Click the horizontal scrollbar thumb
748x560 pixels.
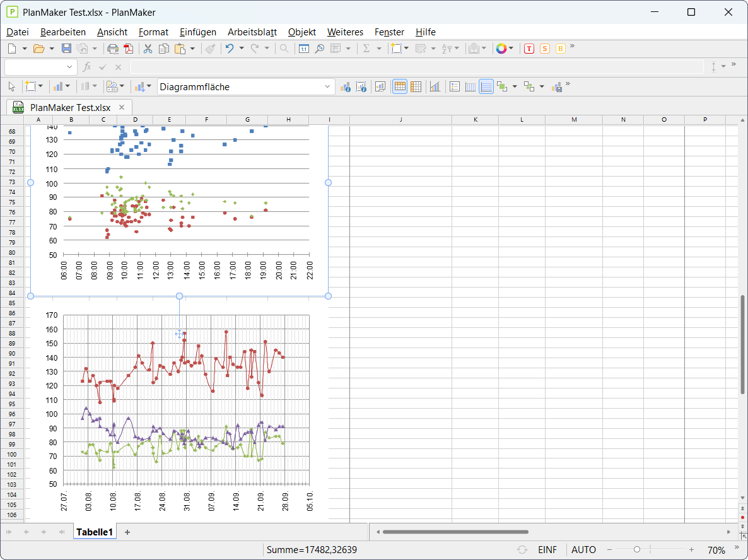point(455,532)
